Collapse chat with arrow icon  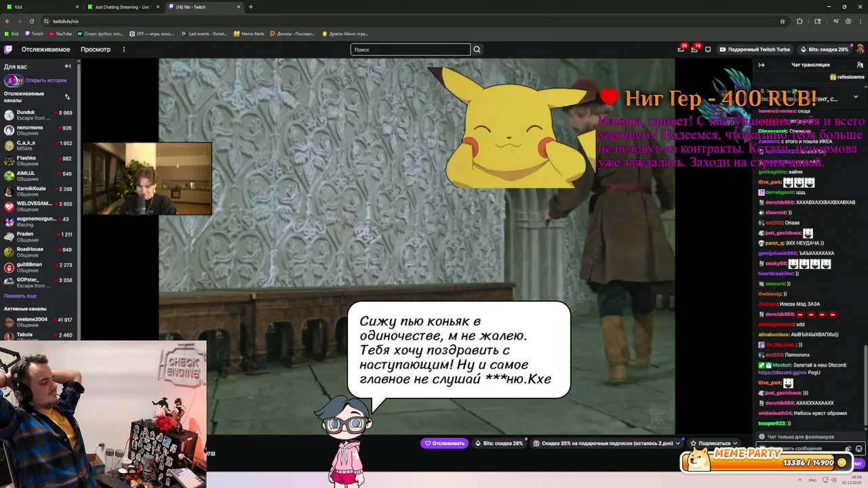pos(762,65)
